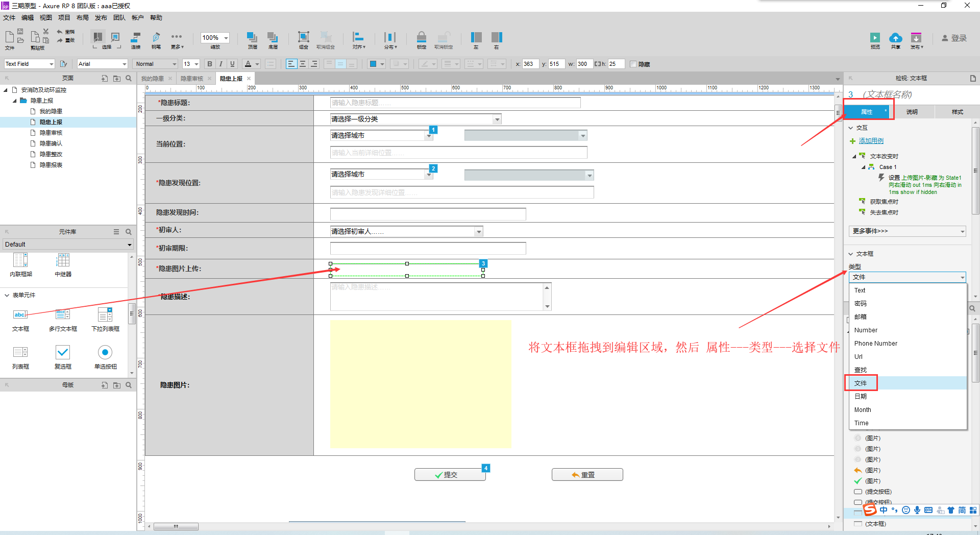The height and width of the screenshot is (535, 980).
Task: Enable the 隐藏 checkbox
Action: [x=633, y=64]
